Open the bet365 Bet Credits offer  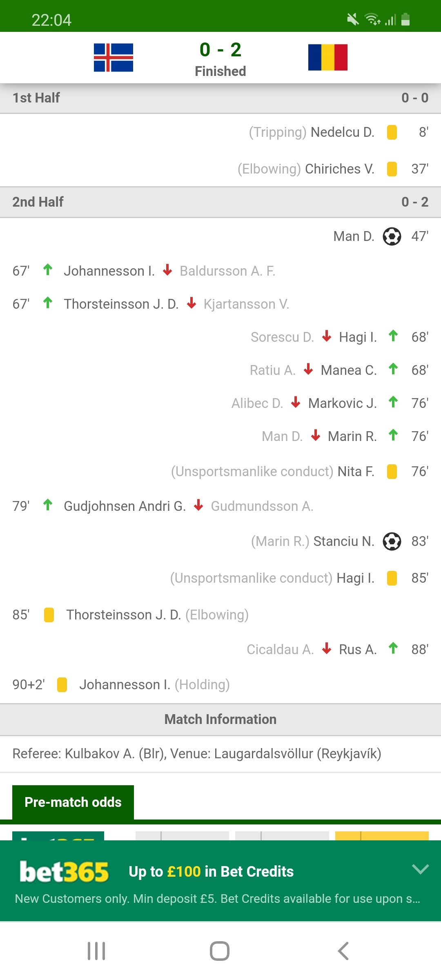(211, 871)
